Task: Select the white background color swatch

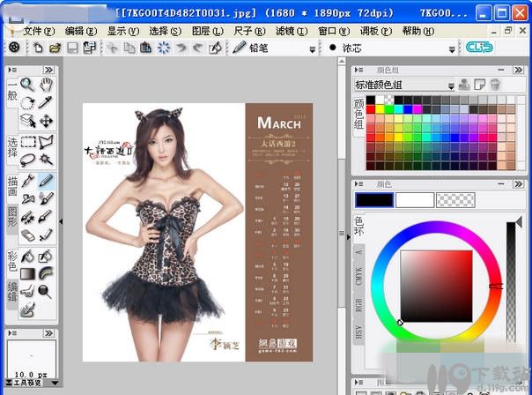Action: pyautogui.click(x=415, y=200)
